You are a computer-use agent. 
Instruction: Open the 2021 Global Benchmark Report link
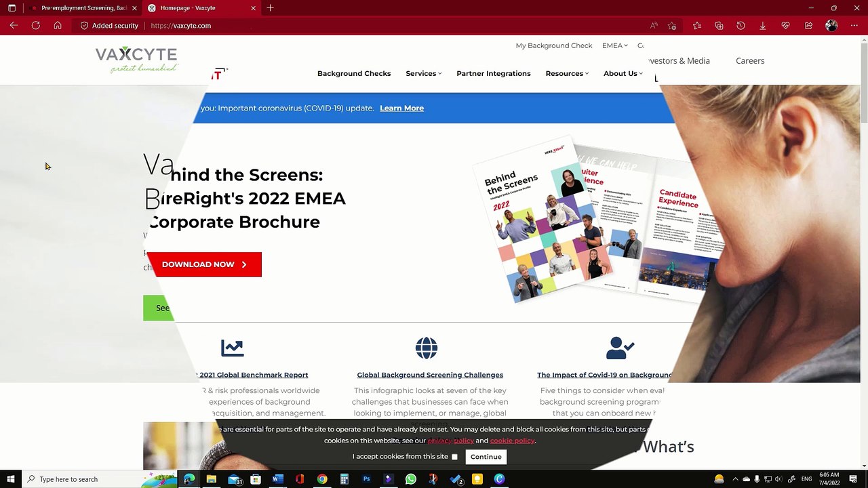[254, 375]
